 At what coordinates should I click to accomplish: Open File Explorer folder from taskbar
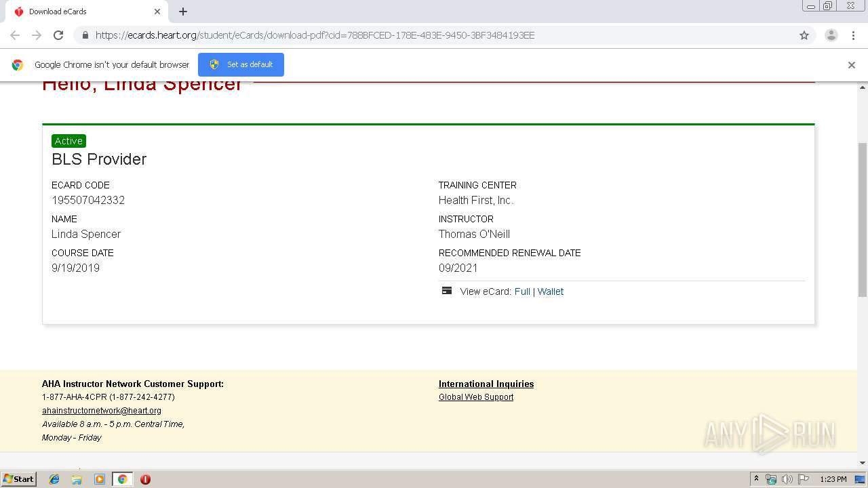point(77,479)
